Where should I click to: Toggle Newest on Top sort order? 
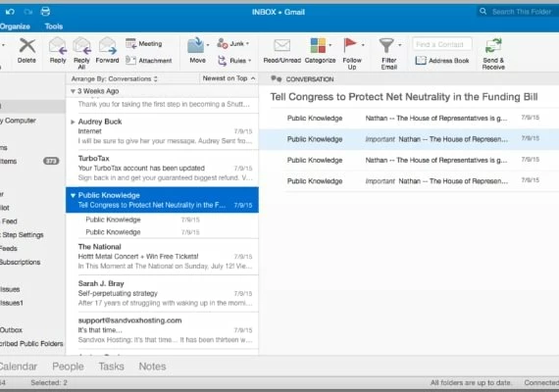[229, 78]
